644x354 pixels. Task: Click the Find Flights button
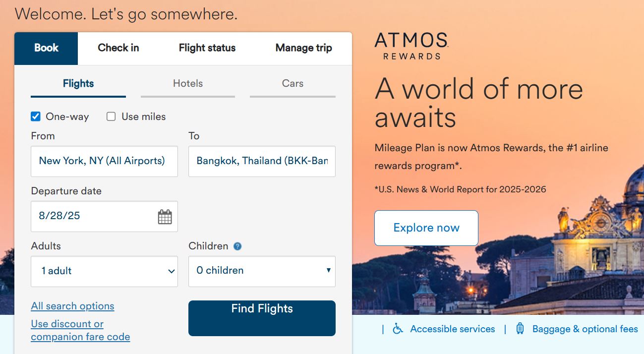click(262, 318)
